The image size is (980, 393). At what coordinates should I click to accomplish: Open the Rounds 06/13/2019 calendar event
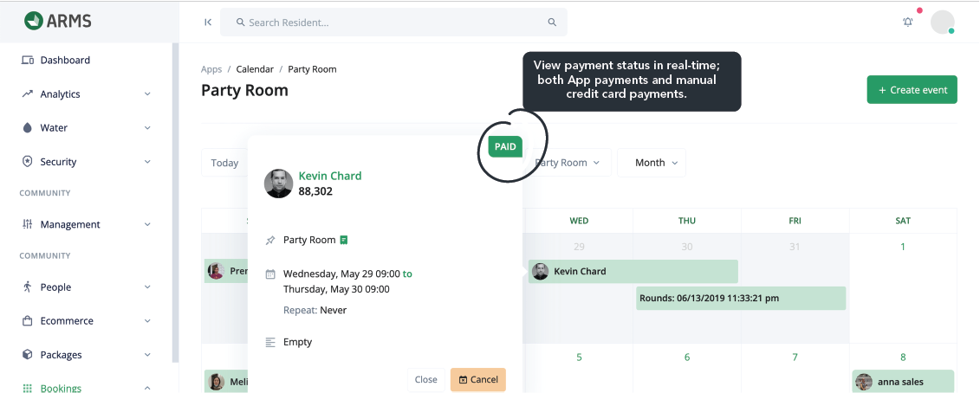741,298
